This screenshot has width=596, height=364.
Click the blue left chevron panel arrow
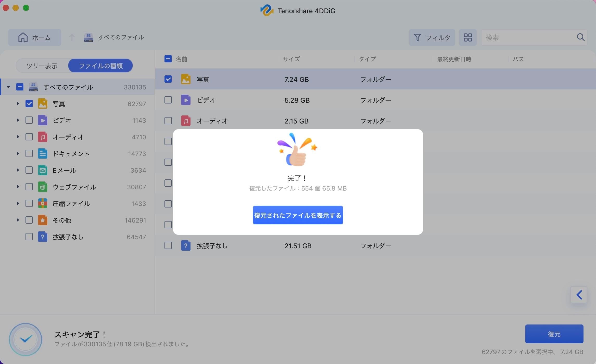[579, 295]
